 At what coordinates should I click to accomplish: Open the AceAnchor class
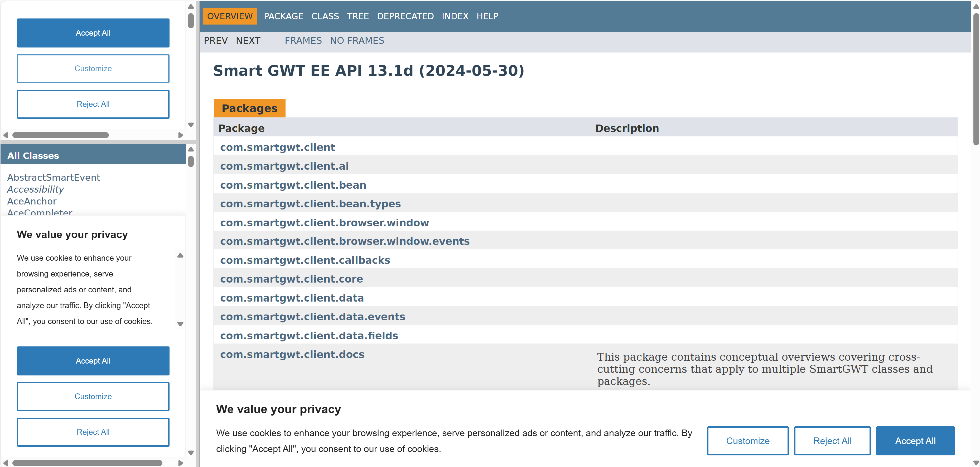pyautogui.click(x=32, y=201)
